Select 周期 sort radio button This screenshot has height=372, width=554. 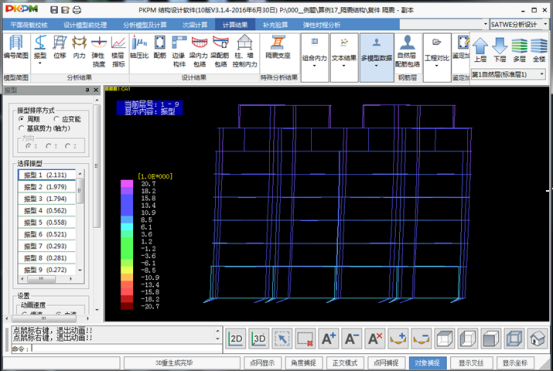22,119
